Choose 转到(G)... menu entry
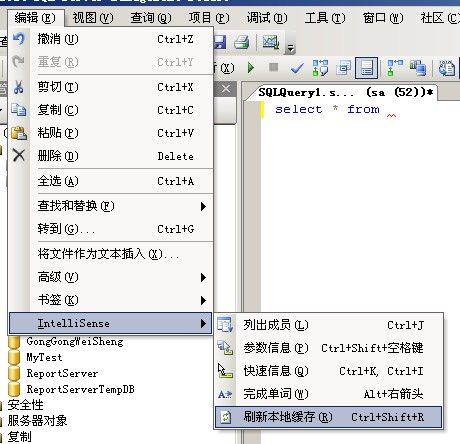This screenshot has width=460, height=444. 112,229
